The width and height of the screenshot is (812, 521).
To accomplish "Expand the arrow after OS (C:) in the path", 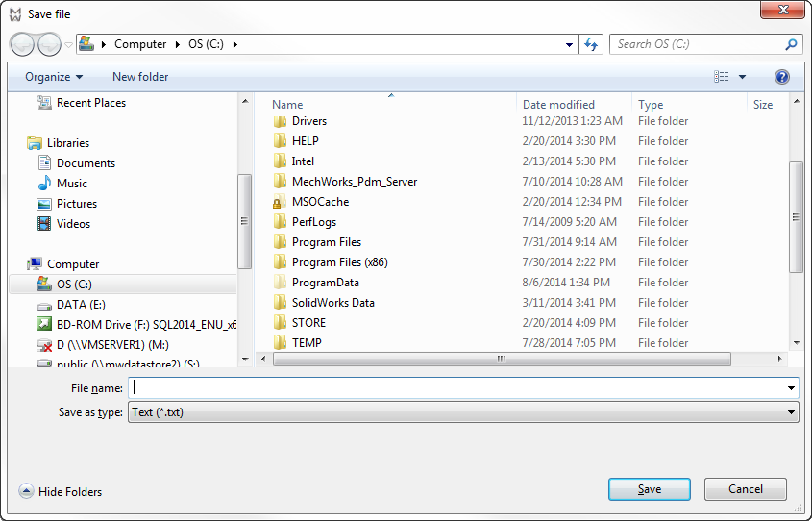I will (x=235, y=44).
